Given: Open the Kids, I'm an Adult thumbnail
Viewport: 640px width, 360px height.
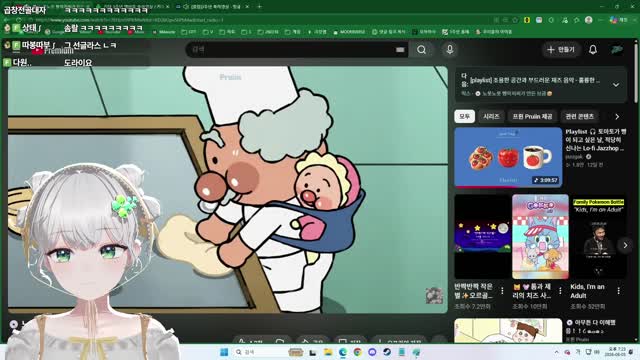Looking at the screenshot, I should pyautogui.click(x=598, y=237).
